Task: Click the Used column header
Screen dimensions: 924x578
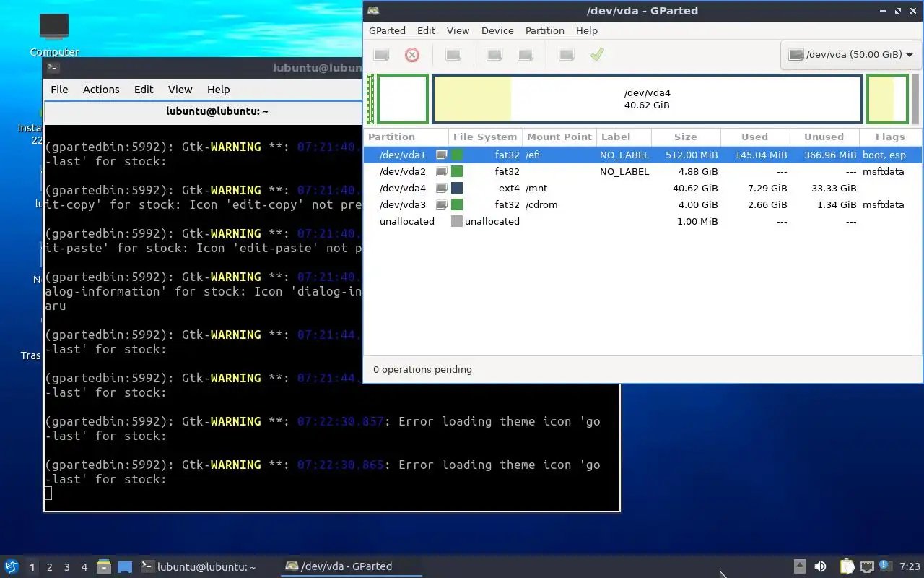Action: coord(755,137)
